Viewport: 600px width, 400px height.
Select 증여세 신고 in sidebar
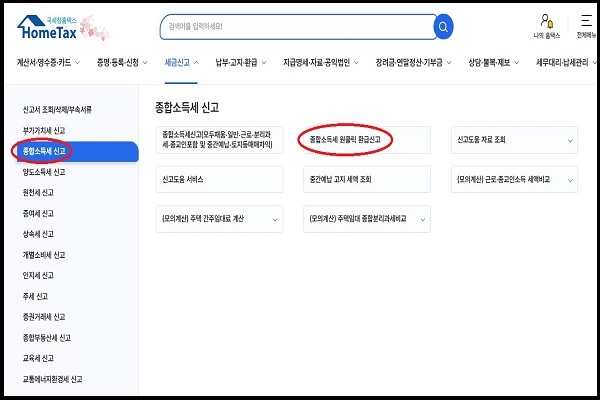38,213
